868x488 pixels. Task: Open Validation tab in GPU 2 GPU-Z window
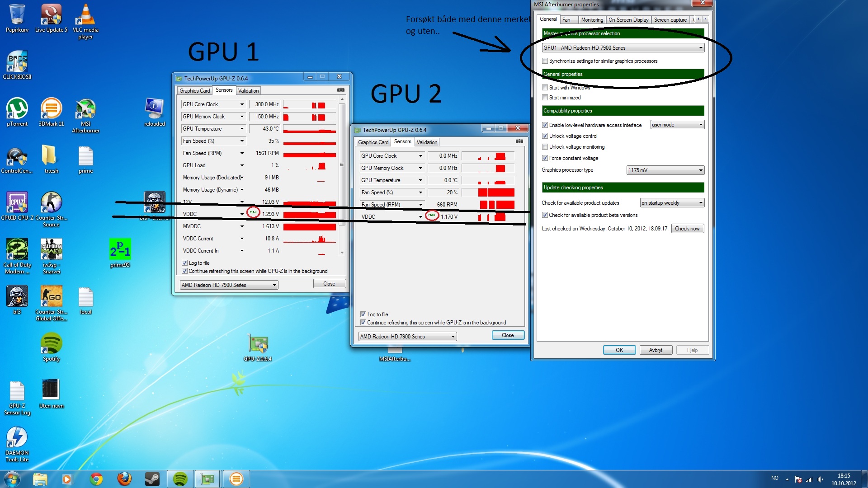(427, 142)
